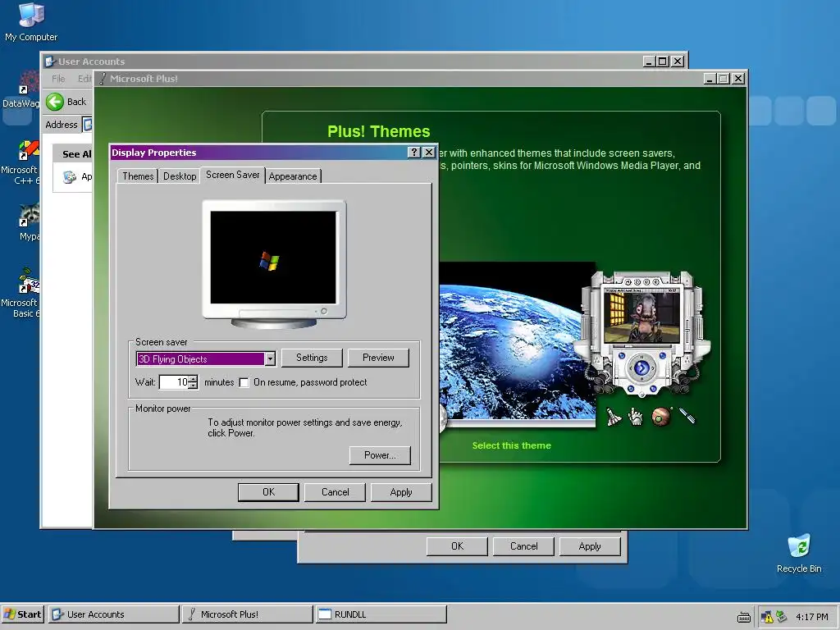Click the User Accounts window title bar icon
Screen dimensions: 840x630
(x=50, y=62)
